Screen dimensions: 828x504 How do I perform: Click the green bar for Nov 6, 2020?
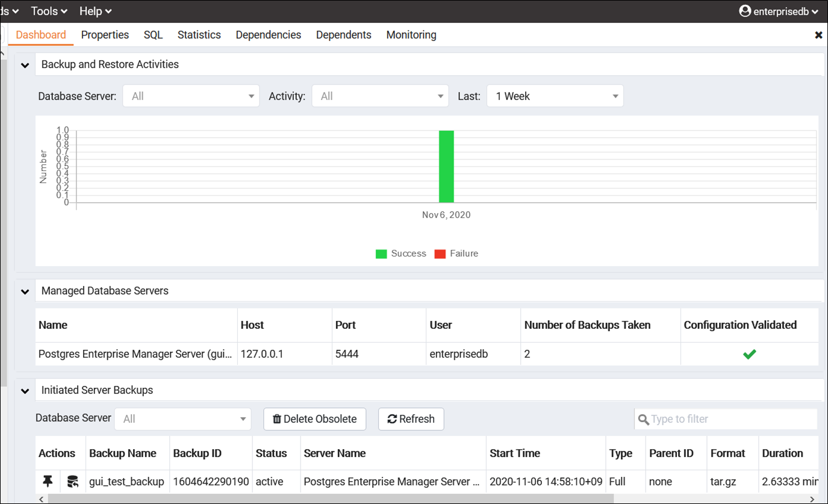[446, 166]
